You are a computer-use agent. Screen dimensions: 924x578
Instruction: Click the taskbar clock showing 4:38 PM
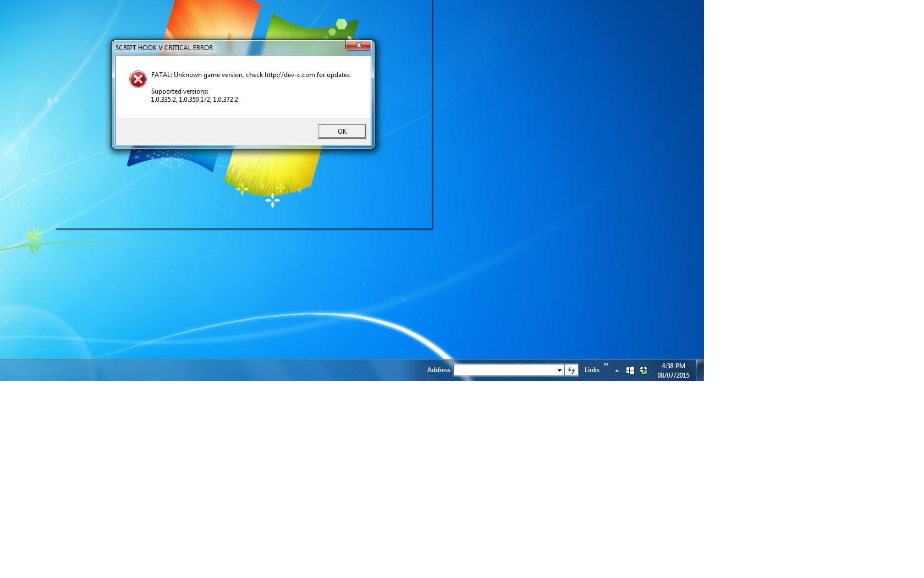(673, 370)
